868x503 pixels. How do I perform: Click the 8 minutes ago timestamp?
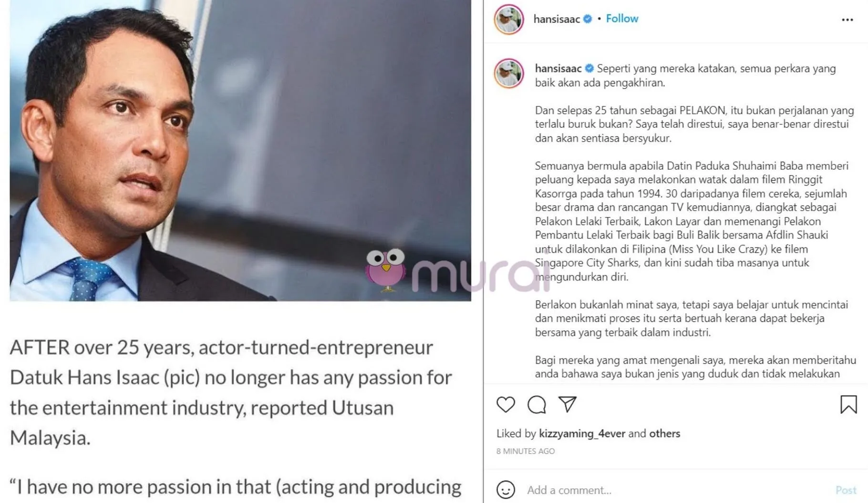click(525, 451)
